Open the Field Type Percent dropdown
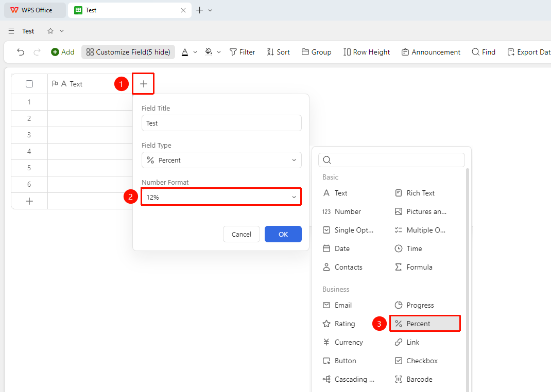The width and height of the screenshot is (551, 392). pos(221,160)
